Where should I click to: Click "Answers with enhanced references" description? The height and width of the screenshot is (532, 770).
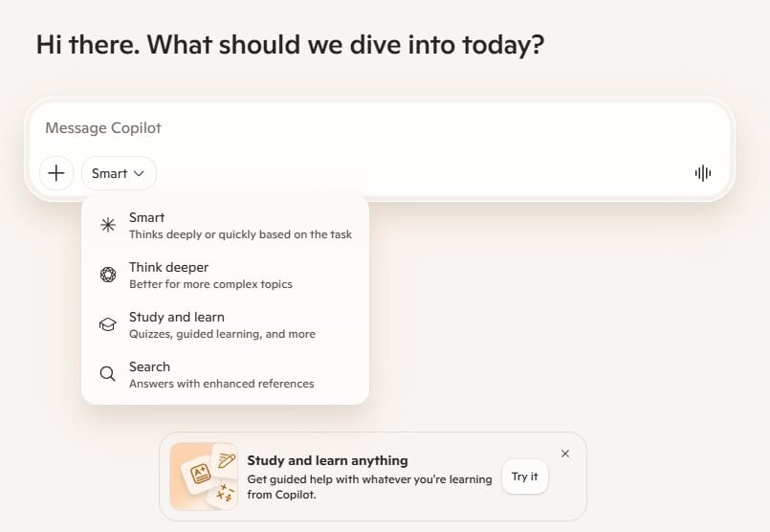coord(221,384)
